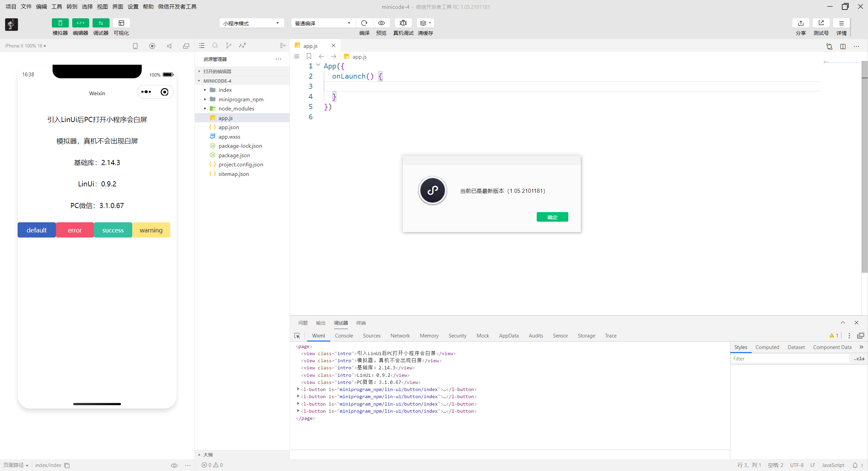Open search in the editor toolbar
This screenshot has width=868, height=471.
click(215, 45)
